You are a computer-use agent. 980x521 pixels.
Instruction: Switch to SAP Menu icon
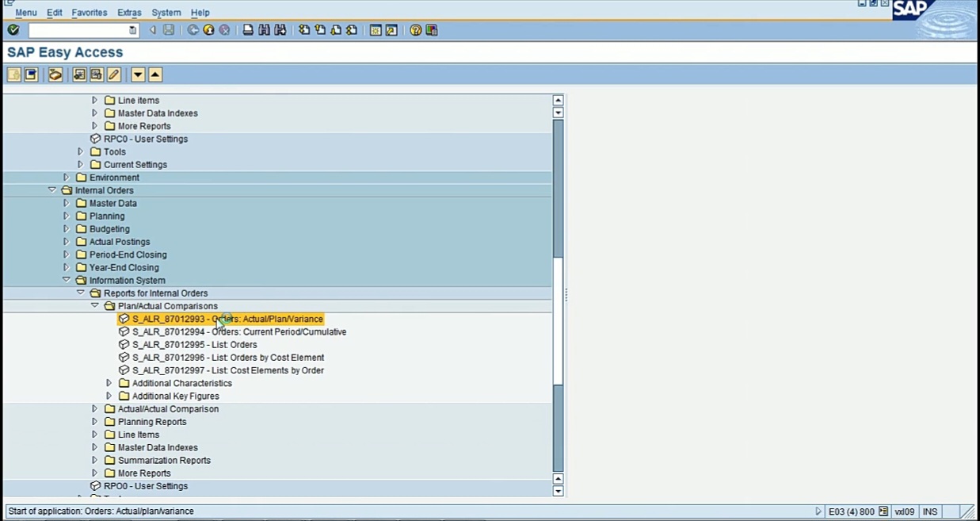[31, 75]
